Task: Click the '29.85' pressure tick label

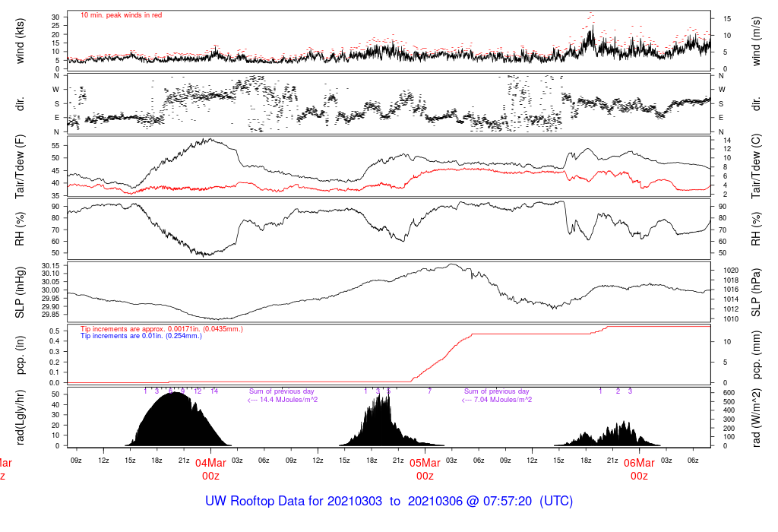Action: pos(50,315)
